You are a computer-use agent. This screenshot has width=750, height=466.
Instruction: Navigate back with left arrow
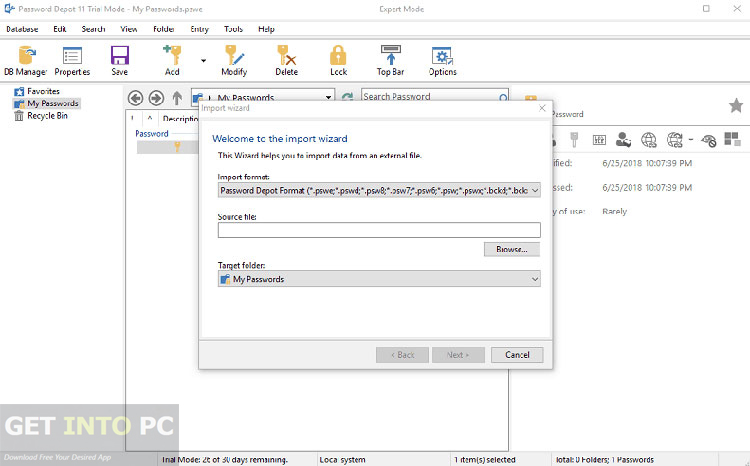click(x=135, y=98)
